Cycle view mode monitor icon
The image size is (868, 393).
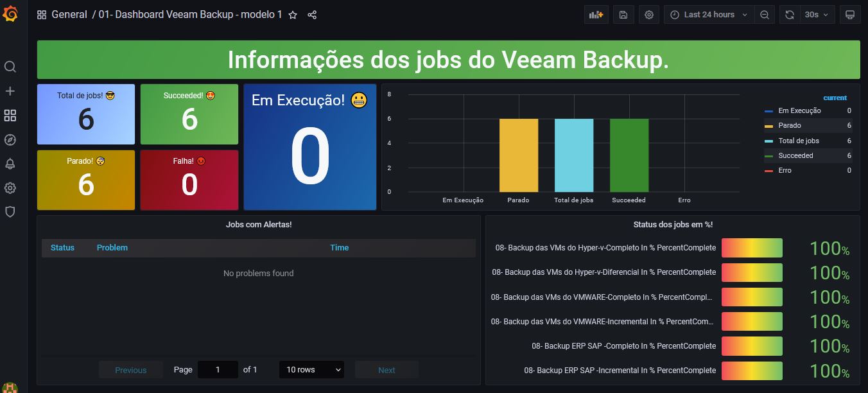coord(850,15)
